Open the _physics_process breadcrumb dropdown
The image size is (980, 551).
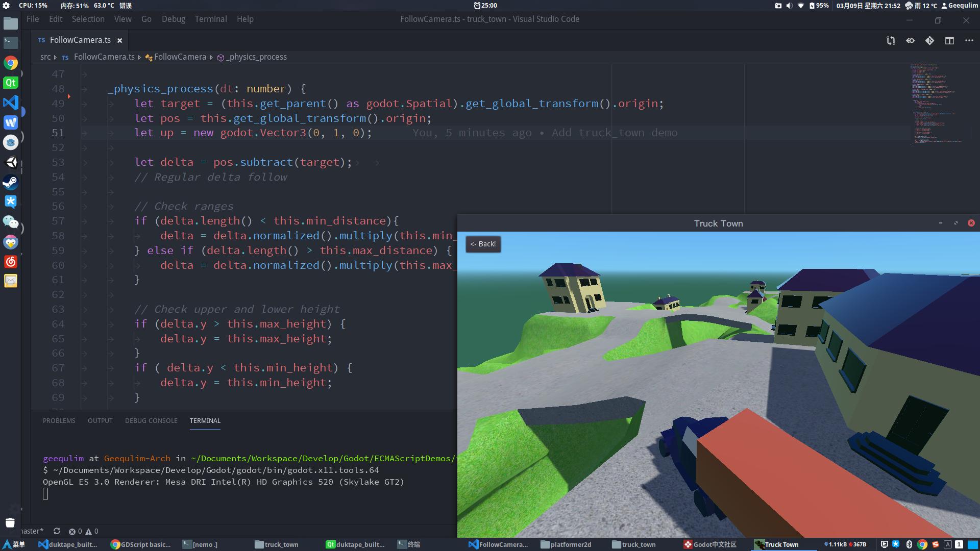click(257, 57)
